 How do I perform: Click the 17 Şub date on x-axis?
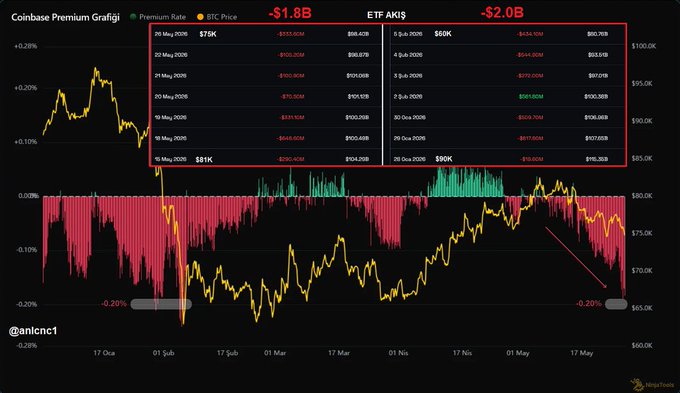[x=227, y=353]
